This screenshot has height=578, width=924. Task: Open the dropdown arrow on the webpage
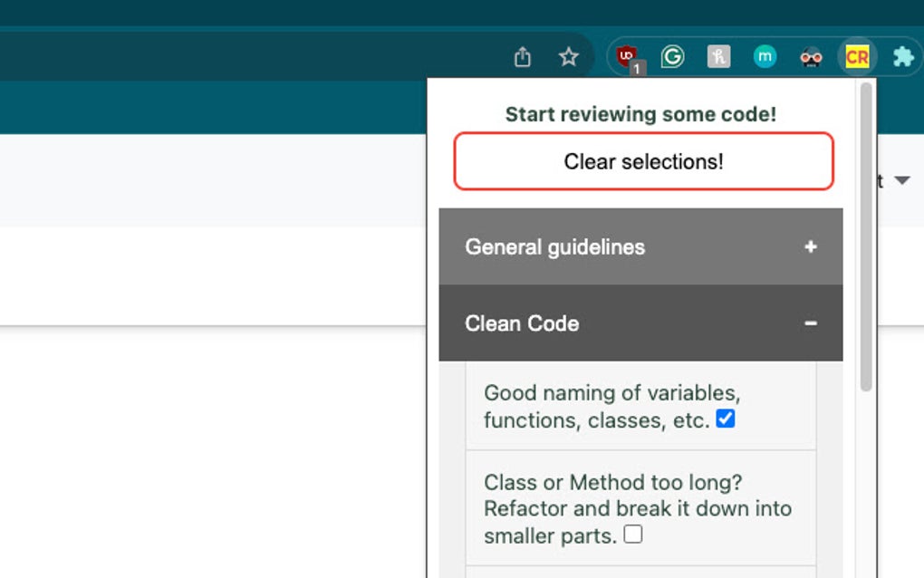[x=903, y=180]
